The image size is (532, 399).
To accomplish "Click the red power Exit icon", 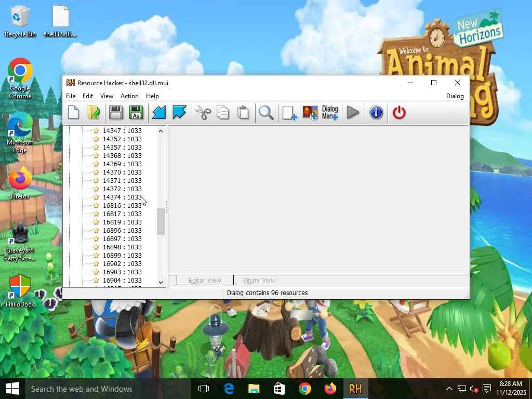I will tap(399, 113).
